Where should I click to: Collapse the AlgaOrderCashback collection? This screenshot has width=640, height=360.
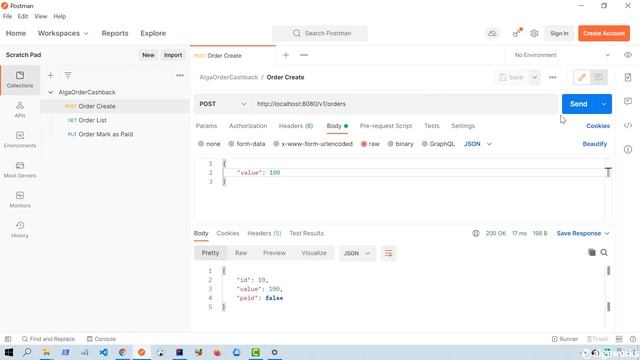tap(51, 92)
